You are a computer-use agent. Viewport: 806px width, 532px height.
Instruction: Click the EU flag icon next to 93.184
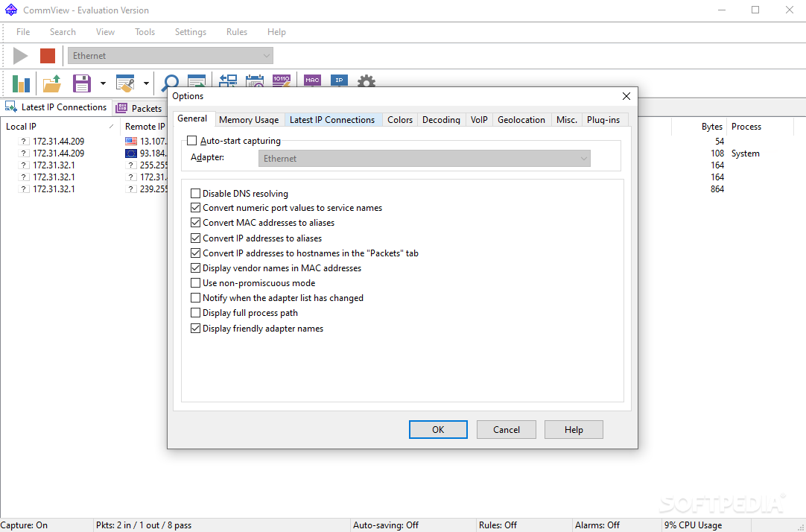(x=131, y=153)
